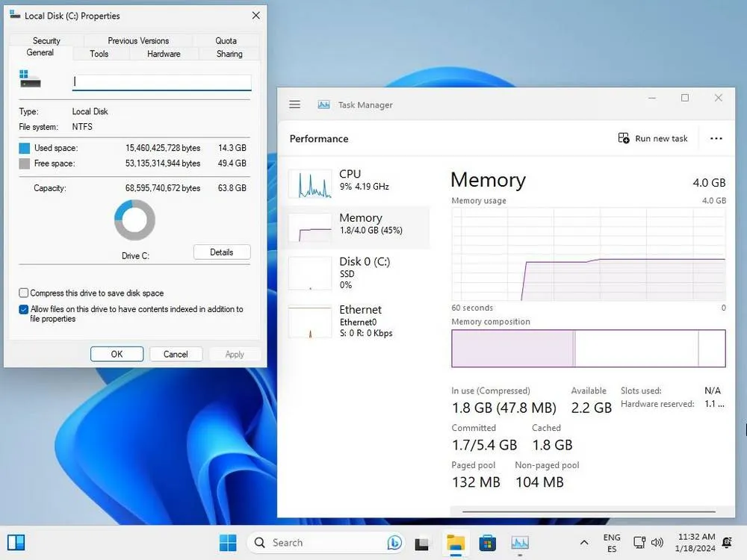747x560 pixels.
Task: Click the Committed 1.7/5.4 GB value
Action: (x=484, y=445)
